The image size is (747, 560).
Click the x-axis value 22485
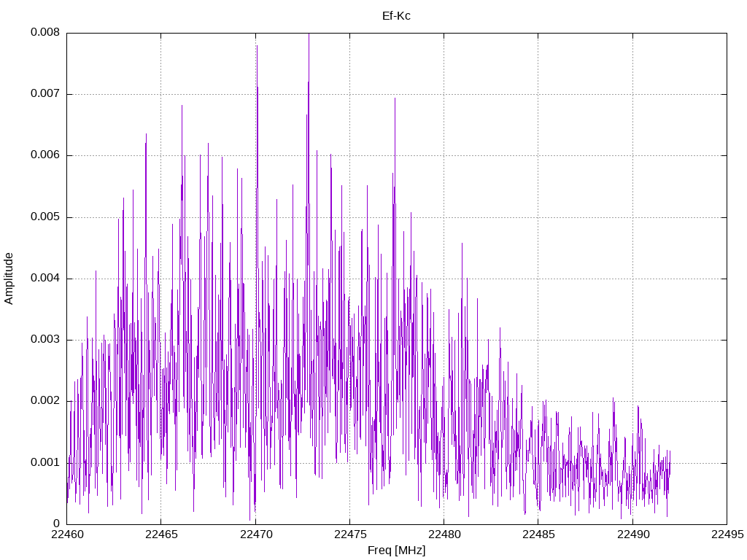(x=538, y=534)
